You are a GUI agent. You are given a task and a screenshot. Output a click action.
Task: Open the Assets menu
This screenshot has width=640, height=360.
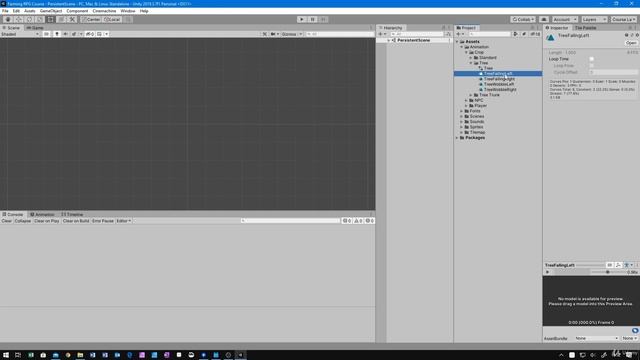point(29,11)
